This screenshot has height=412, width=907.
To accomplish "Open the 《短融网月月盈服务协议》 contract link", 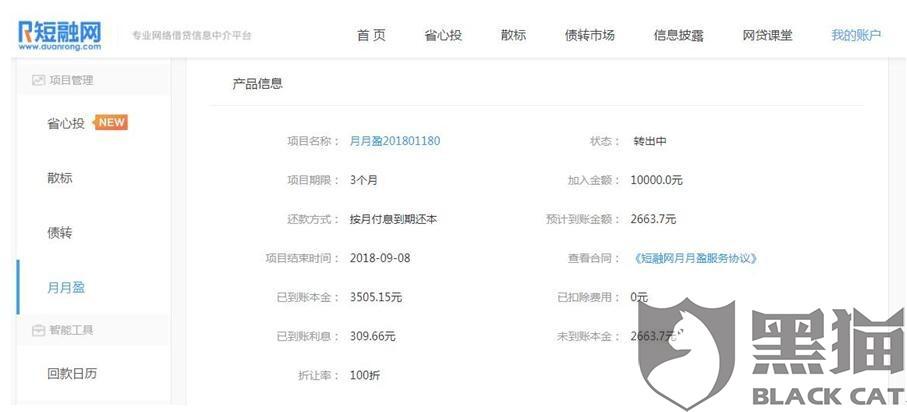I will point(695,259).
